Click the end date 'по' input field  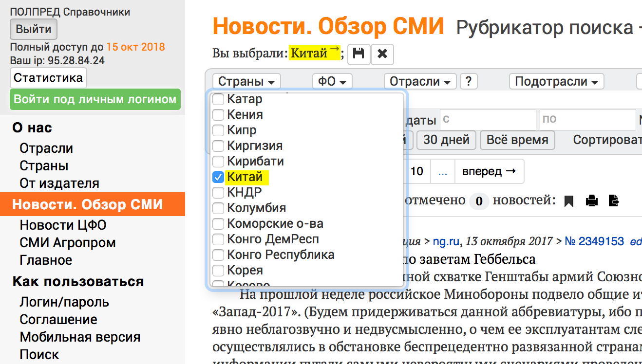(587, 119)
